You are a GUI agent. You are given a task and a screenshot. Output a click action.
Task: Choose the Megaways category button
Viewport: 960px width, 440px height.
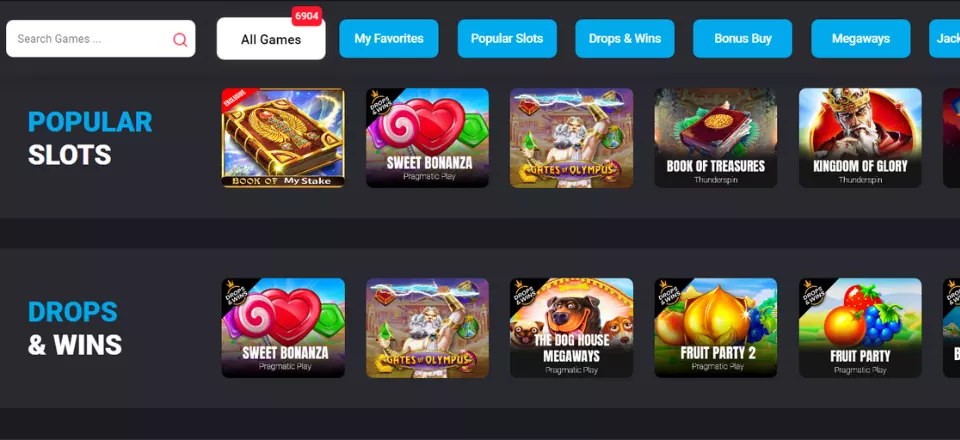pyautogui.click(x=861, y=39)
